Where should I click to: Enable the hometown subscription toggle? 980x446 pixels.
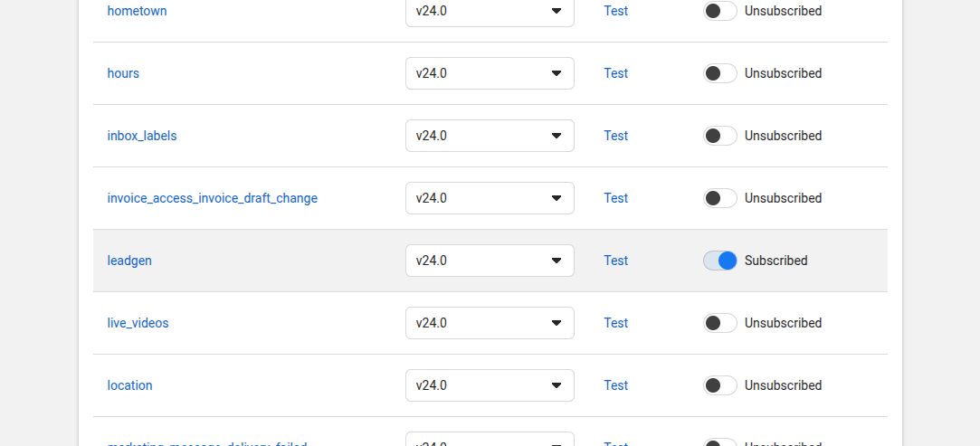pos(719,11)
